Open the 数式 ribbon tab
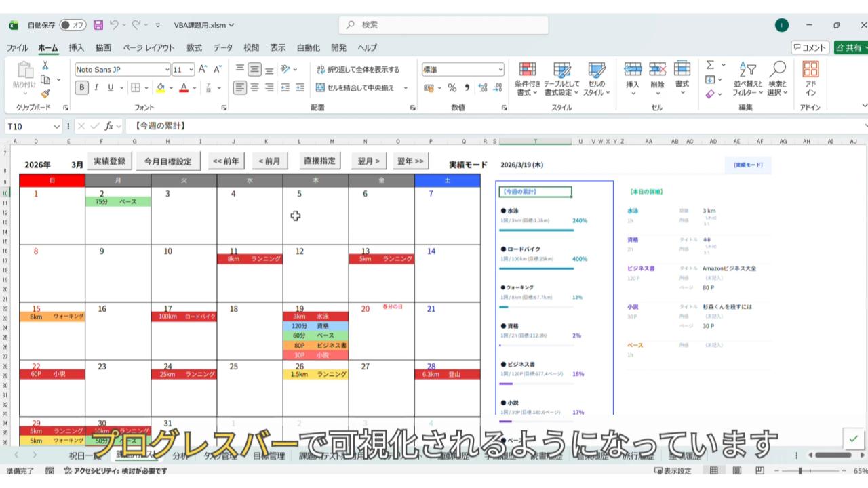 tap(194, 47)
